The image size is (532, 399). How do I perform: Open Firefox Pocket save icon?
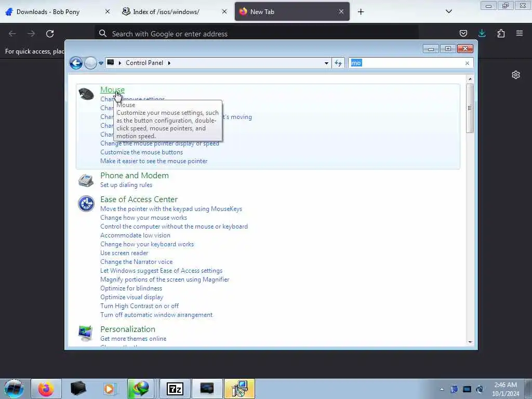pos(463,33)
